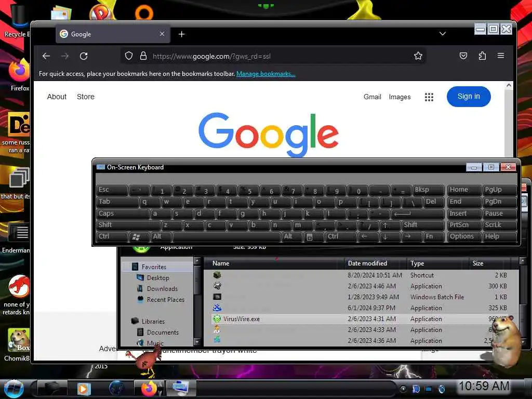532x399 pixels.
Task: Sort files by Date modified column
Action: pyautogui.click(x=375, y=263)
